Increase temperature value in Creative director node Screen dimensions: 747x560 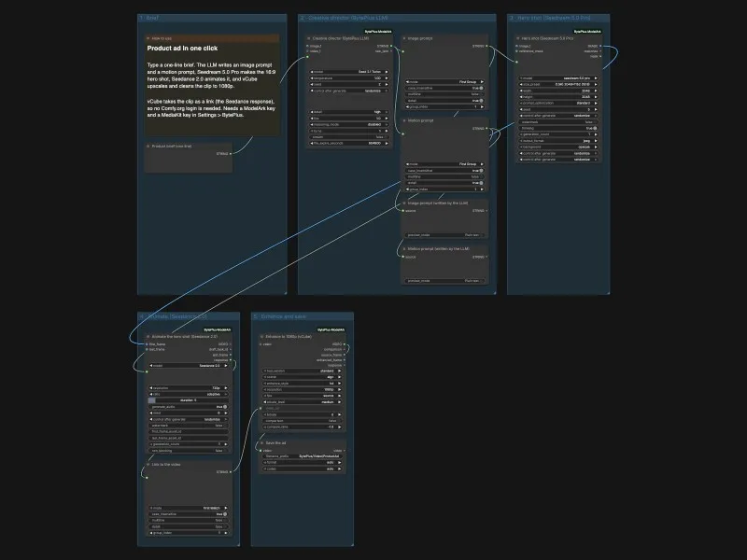click(387, 78)
